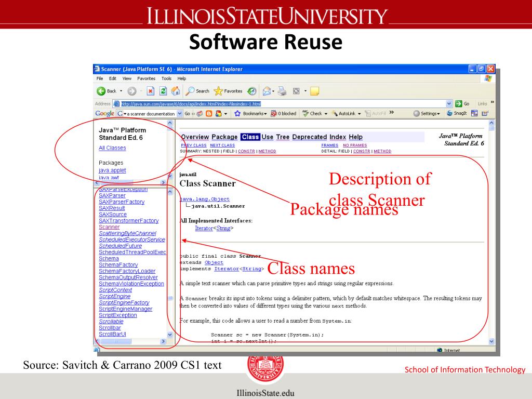Go to the Home page icon
The height and width of the screenshot is (399, 532).
pos(176,91)
